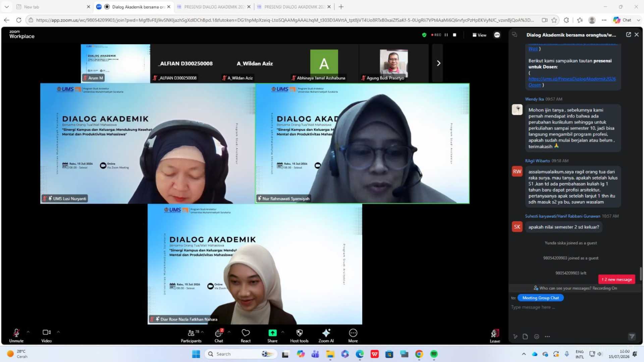
Task: Open browser settings and more menu
Action: coord(604,20)
